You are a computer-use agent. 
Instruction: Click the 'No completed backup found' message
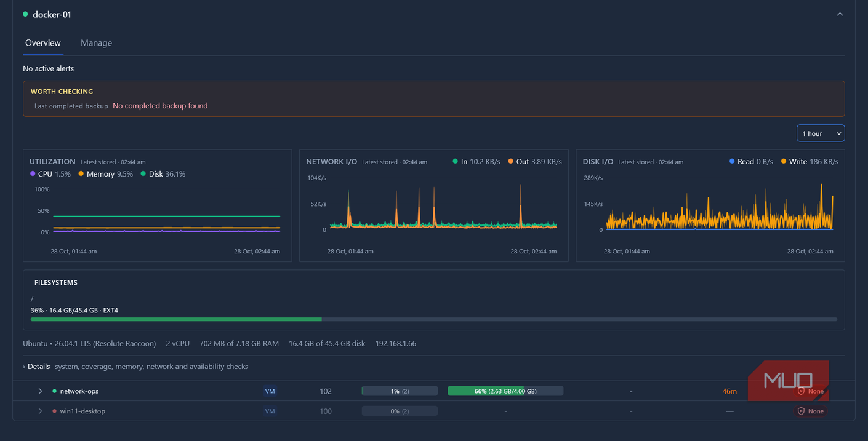(x=160, y=106)
